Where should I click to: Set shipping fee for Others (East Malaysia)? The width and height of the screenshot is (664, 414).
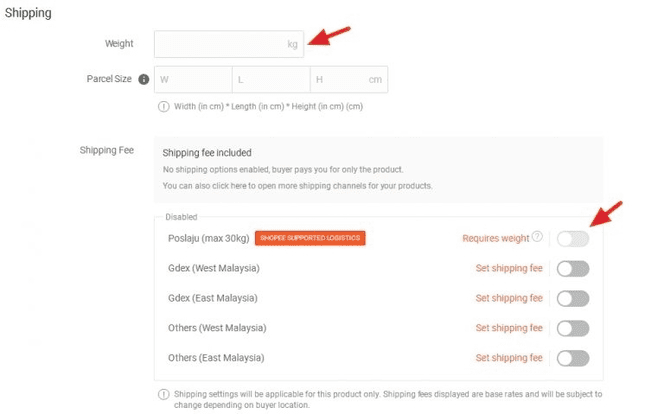click(508, 358)
